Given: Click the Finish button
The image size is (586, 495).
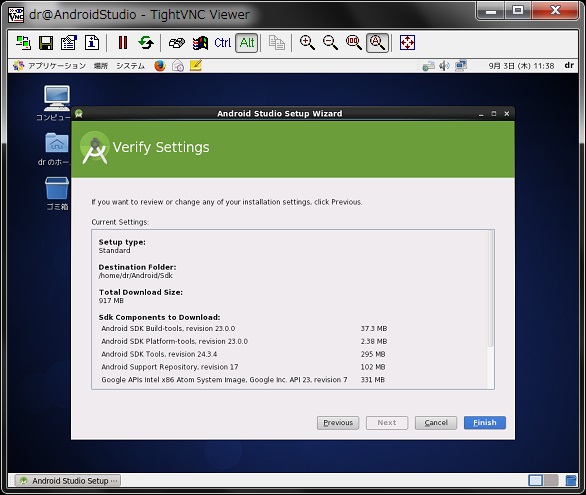Looking at the screenshot, I should click(485, 423).
